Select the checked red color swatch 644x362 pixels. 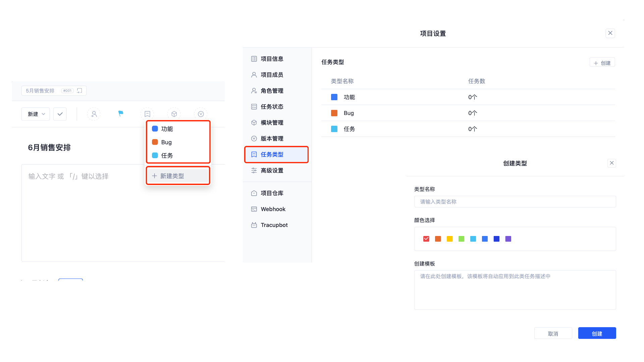(x=426, y=239)
